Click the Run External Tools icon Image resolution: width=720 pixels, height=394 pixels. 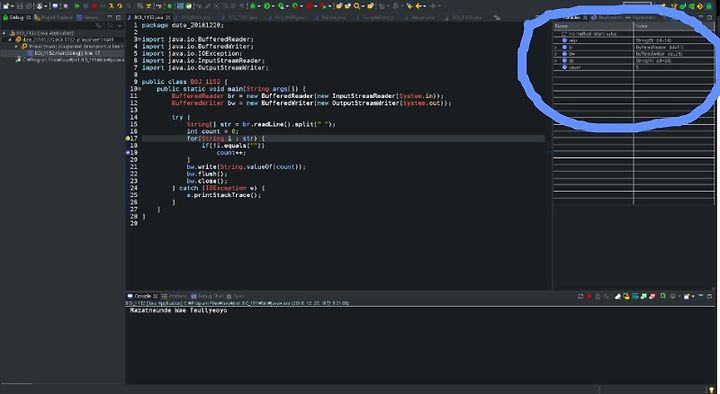(295, 6)
